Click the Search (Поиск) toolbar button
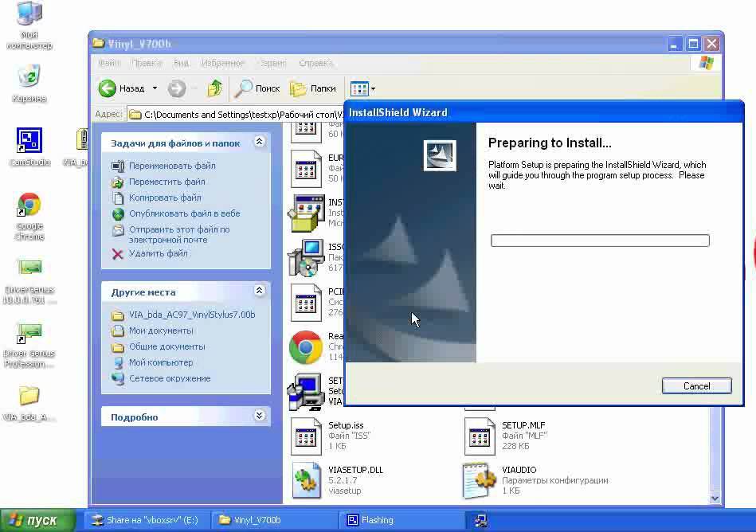The width and height of the screenshot is (756, 532). [x=257, y=88]
